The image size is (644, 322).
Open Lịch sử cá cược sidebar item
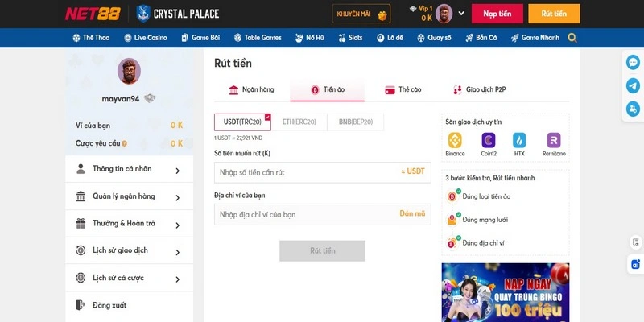(x=129, y=278)
